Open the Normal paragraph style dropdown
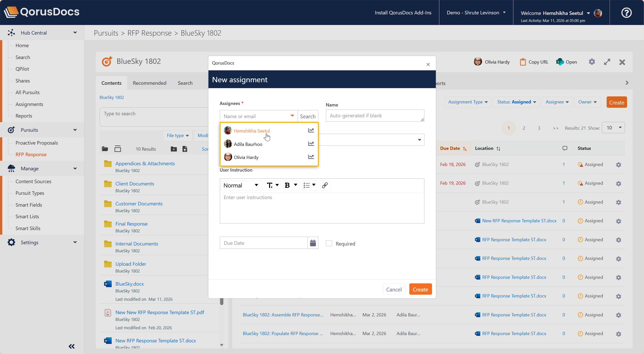This screenshot has width=644, height=354. pyautogui.click(x=241, y=185)
